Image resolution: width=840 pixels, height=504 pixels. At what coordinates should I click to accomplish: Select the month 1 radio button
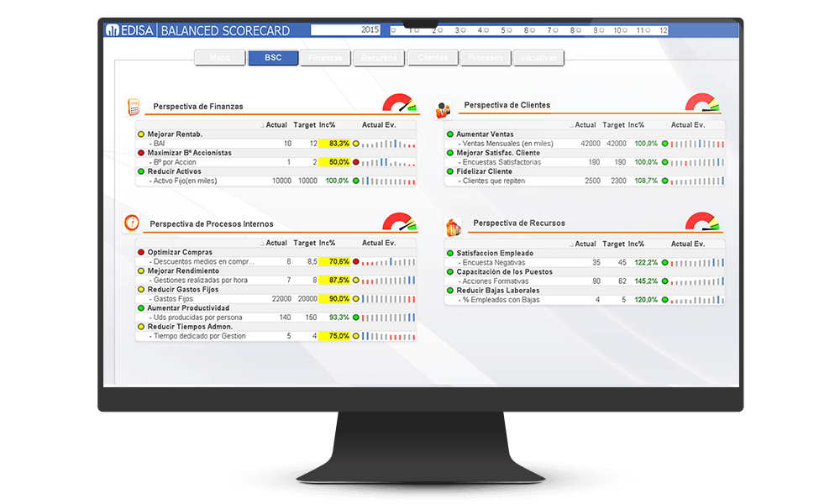pos(393,30)
